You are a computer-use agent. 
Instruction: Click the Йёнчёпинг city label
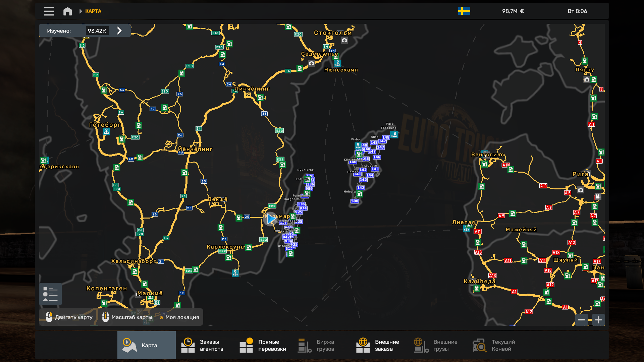[195, 149]
